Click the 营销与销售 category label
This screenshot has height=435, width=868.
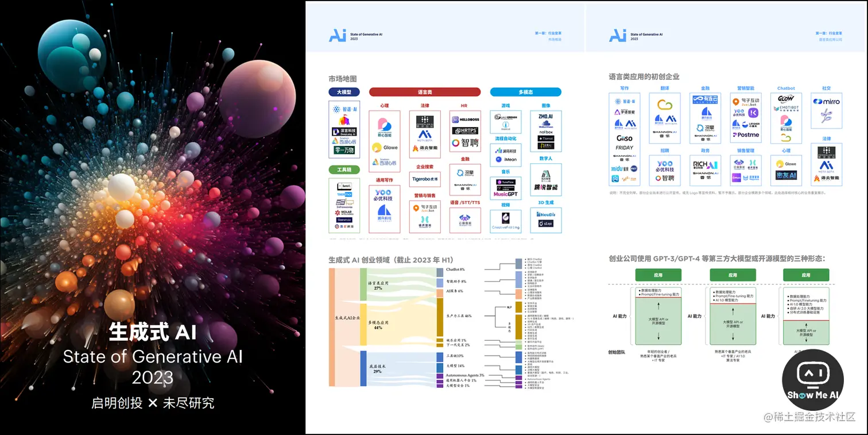425,195
